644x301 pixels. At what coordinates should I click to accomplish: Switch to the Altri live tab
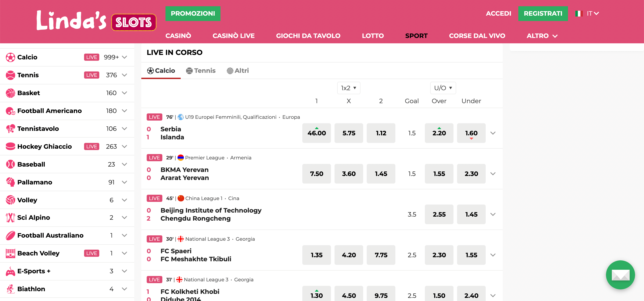(237, 71)
